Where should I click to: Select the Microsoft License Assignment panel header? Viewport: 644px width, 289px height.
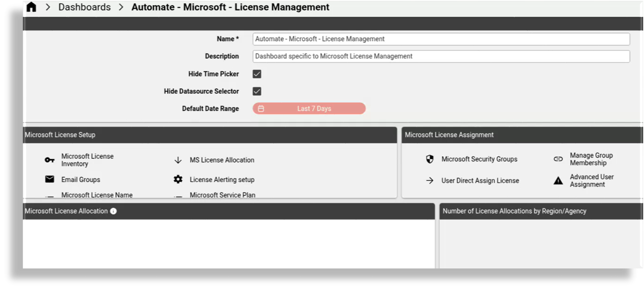point(522,135)
